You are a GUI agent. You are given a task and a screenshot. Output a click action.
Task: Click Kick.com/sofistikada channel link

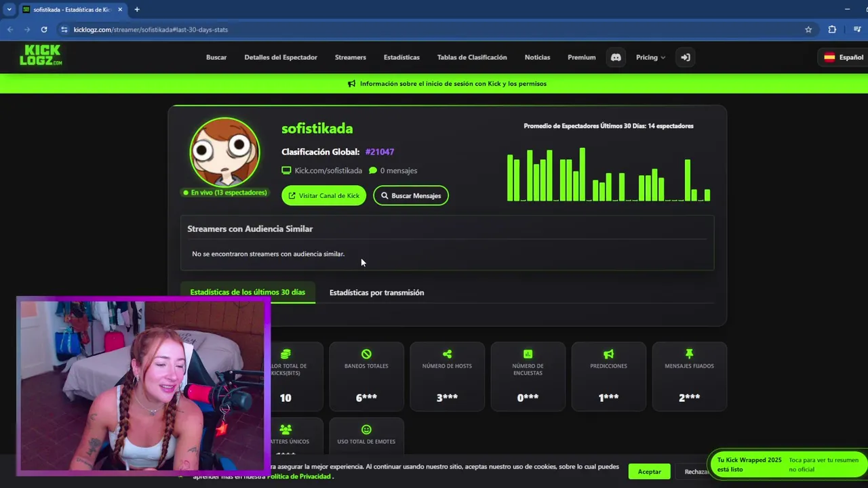(x=328, y=171)
